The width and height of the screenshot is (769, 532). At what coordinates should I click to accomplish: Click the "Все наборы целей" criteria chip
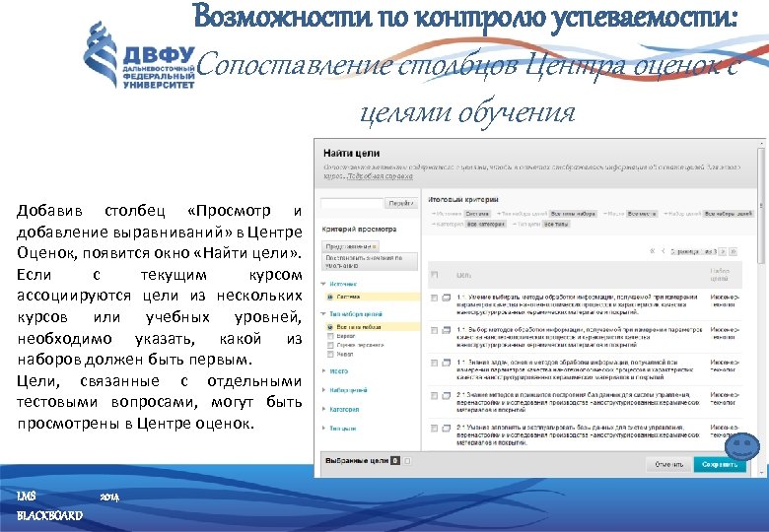[728, 214]
